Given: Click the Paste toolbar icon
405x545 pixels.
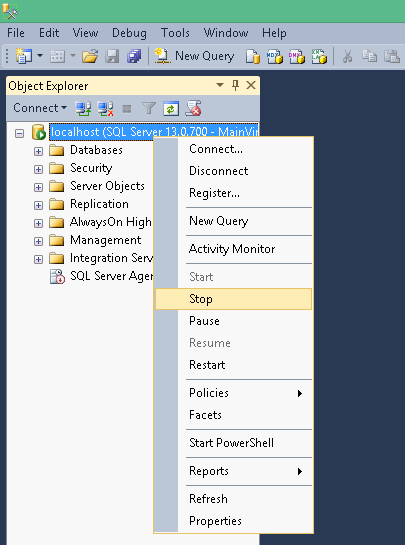Looking at the screenshot, I should pos(392,56).
